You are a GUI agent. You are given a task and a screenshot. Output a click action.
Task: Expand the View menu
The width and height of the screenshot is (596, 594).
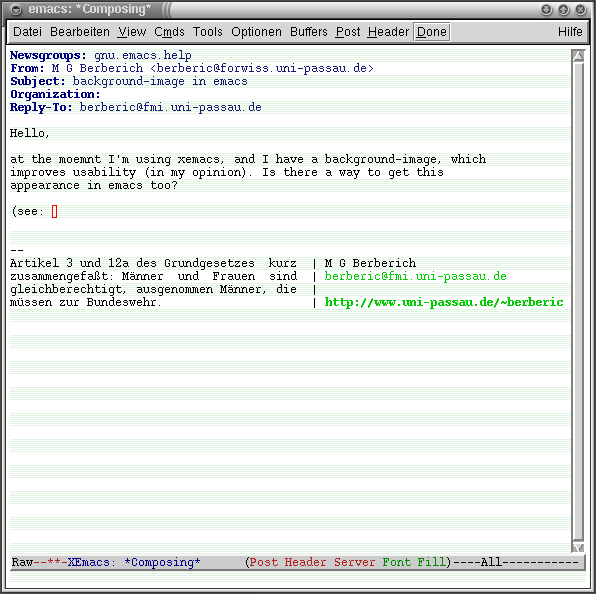[132, 32]
